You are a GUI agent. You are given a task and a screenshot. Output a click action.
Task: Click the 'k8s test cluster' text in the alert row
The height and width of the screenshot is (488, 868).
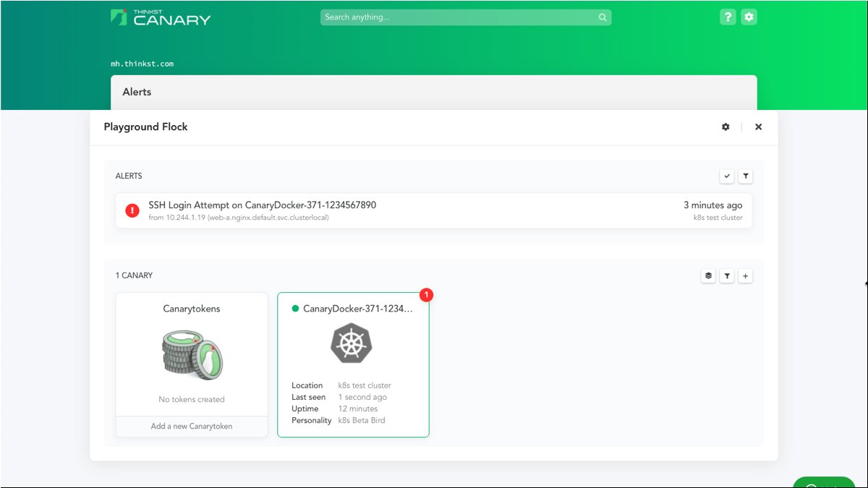pyautogui.click(x=718, y=218)
